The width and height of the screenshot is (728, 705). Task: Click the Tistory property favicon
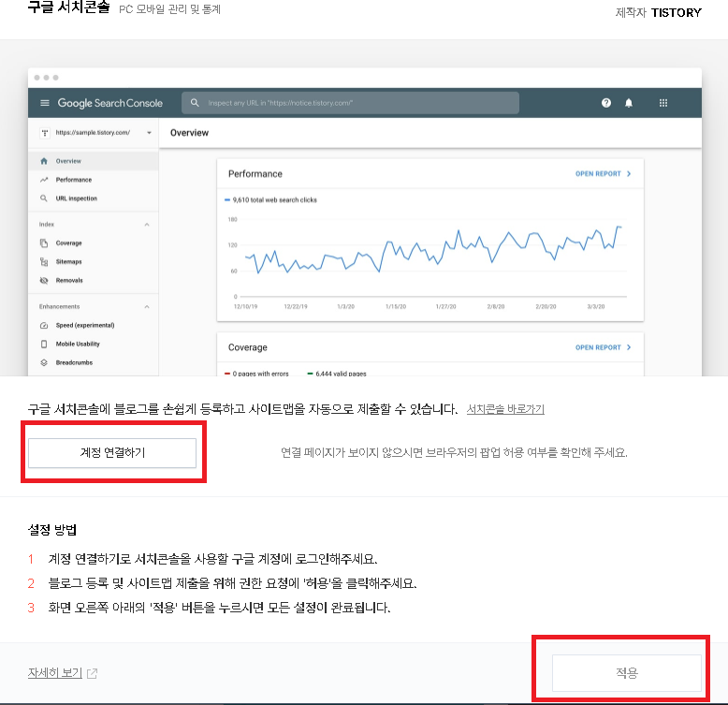click(45, 133)
